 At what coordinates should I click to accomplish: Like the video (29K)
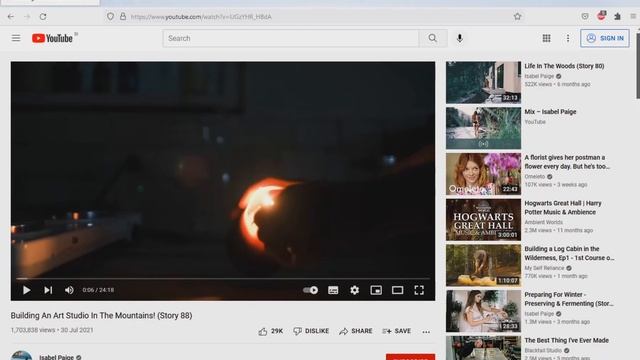tap(271, 331)
